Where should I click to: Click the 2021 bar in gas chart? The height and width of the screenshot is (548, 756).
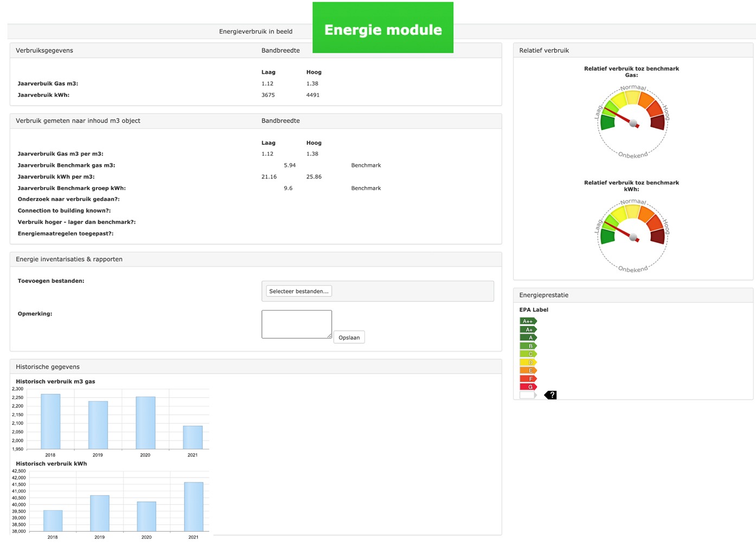193,437
